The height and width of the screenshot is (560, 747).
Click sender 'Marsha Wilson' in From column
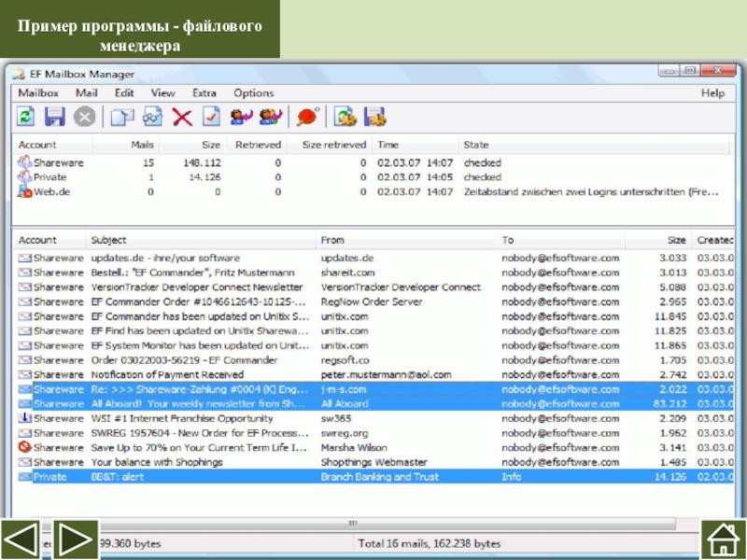(354, 448)
